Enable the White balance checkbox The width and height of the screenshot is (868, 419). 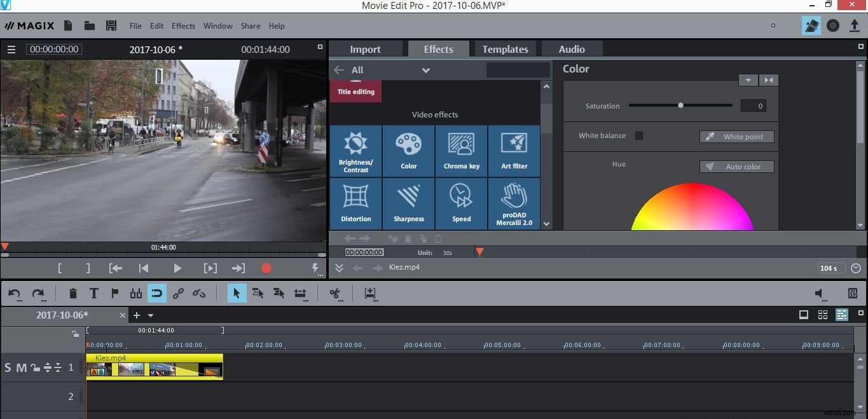click(x=638, y=135)
